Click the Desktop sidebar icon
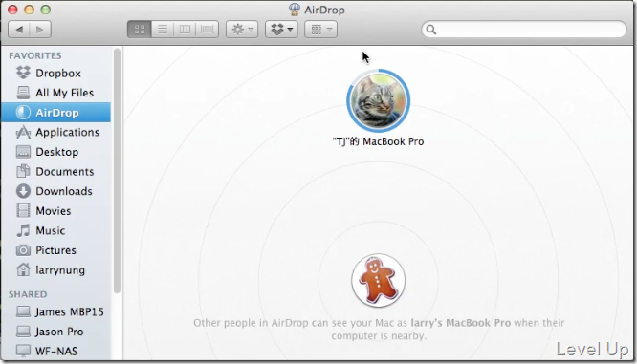The width and height of the screenshot is (637, 364). click(x=23, y=152)
